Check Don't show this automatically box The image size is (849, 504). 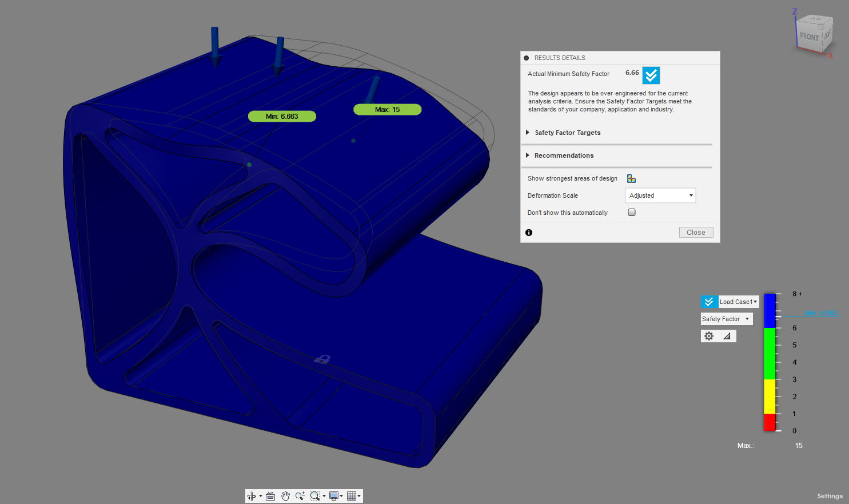pyautogui.click(x=632, y=213)
